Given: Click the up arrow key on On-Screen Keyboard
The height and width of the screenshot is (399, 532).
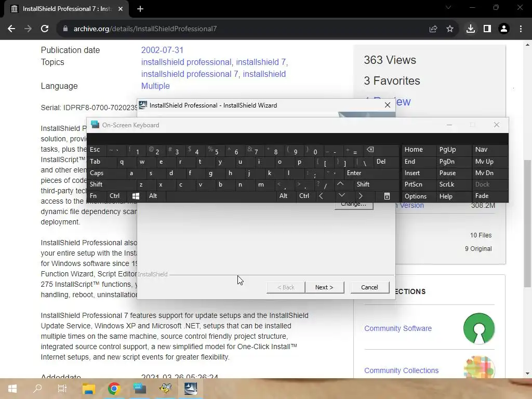Looking at the screenshot, I should (x=340, y=184).
